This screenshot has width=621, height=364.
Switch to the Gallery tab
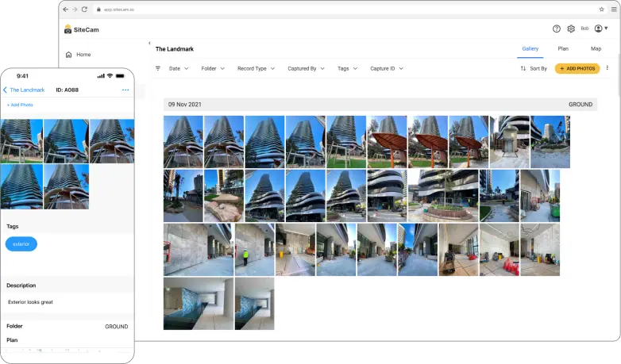point(530,48)
